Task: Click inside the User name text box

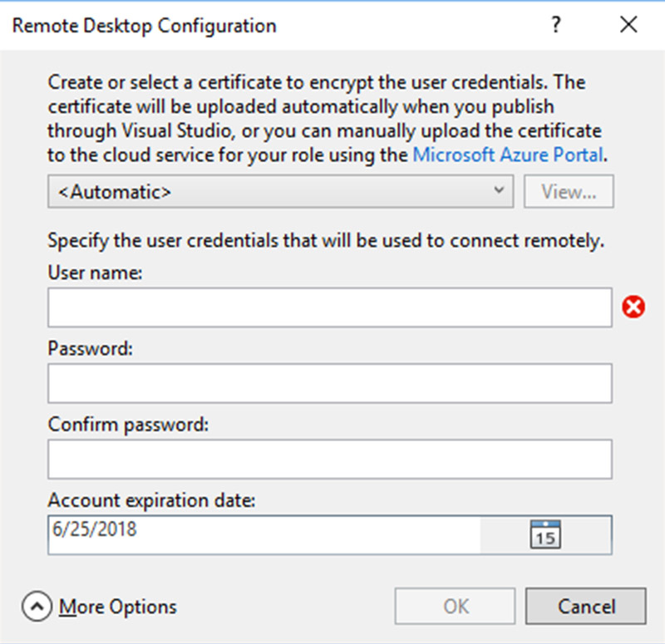Action: pos(329,308)
